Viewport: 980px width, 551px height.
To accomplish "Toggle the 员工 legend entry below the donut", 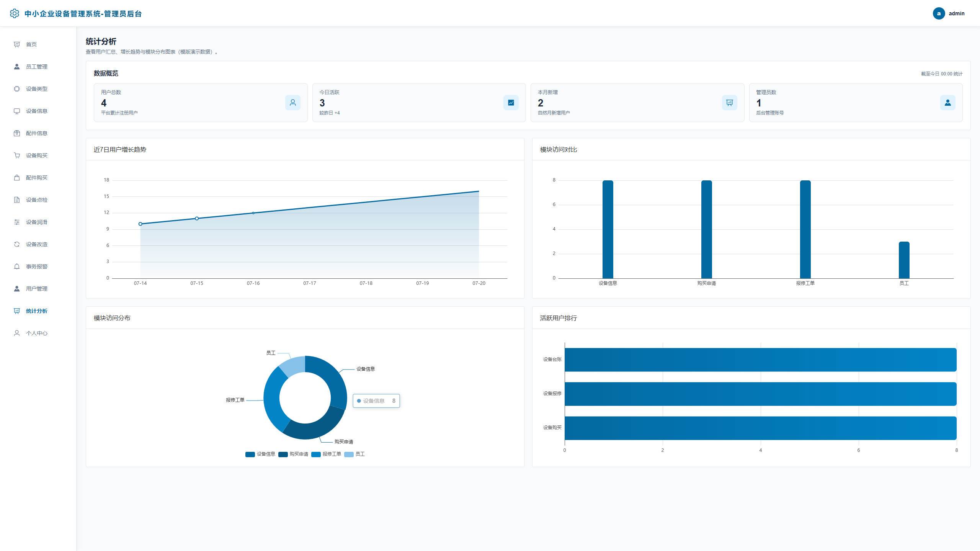I will click(354, 454).
